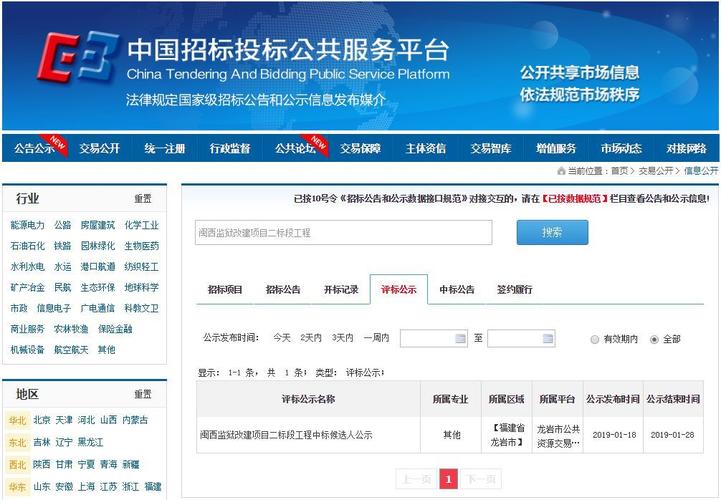Select 园林绿化 industry filter
Viewport: 721px width, 500px height.
coord(97,246)
